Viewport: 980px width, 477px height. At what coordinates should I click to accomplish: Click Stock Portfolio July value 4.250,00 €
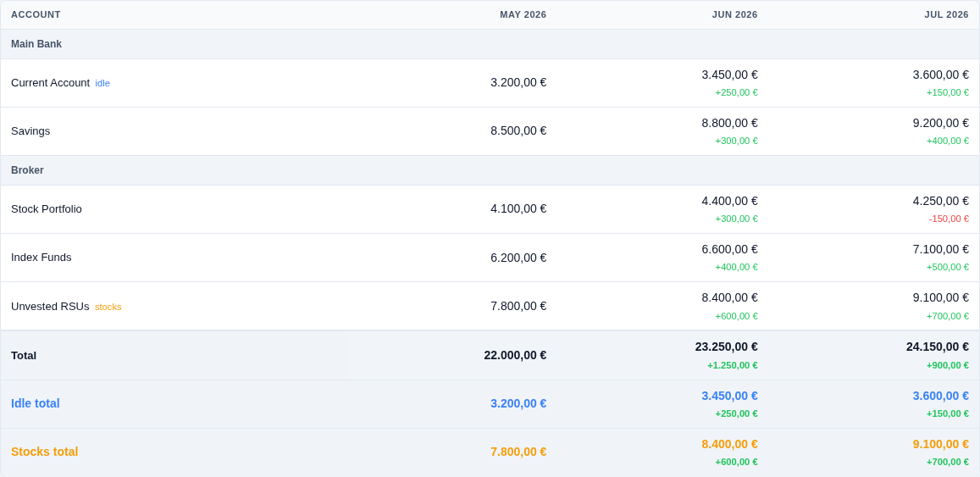pos(941,202)
